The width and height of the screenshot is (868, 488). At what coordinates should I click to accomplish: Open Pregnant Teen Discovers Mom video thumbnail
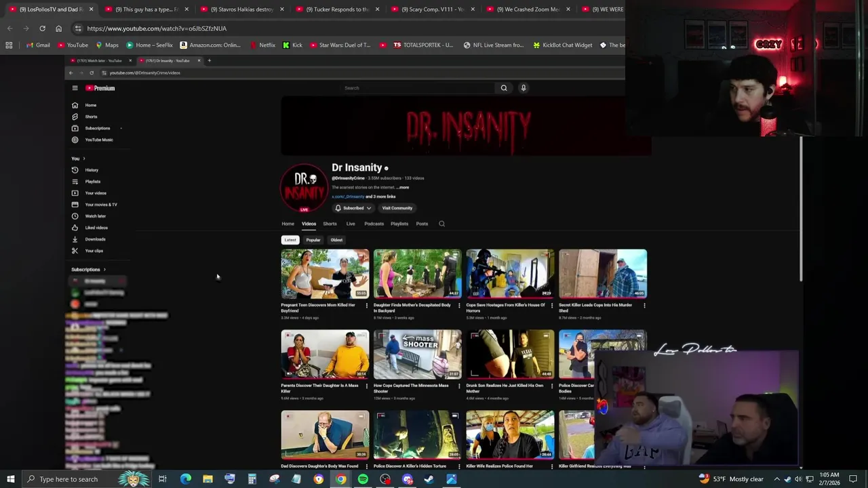click(x=325, y=274)
